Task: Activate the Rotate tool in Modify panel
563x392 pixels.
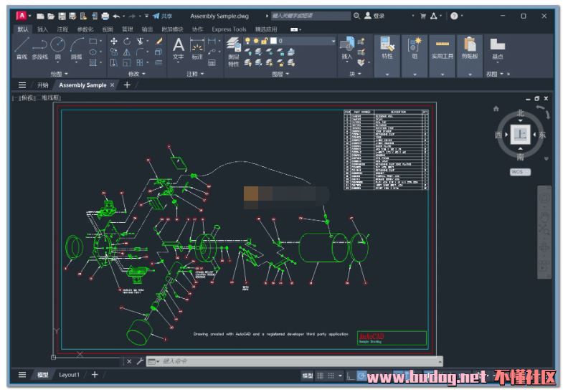Action: (x=127, y=42)
